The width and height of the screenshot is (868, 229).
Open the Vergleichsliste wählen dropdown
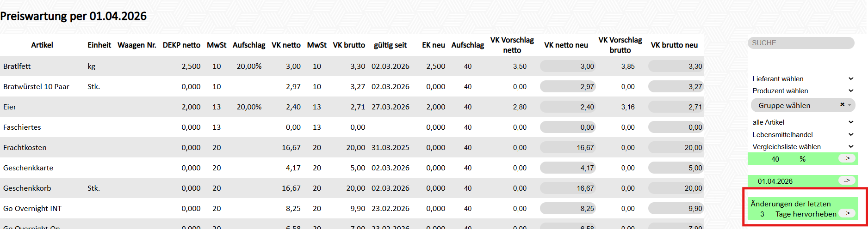(803, 147)
